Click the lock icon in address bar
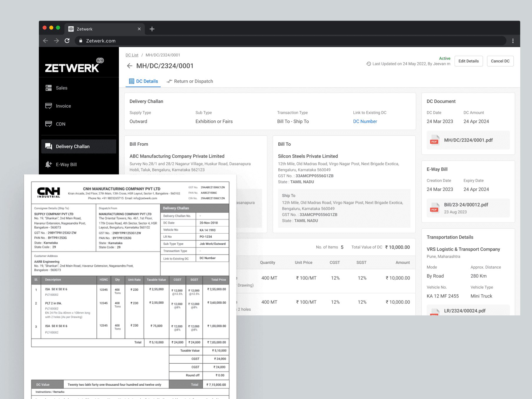532x399 pixels. (81, 41)
